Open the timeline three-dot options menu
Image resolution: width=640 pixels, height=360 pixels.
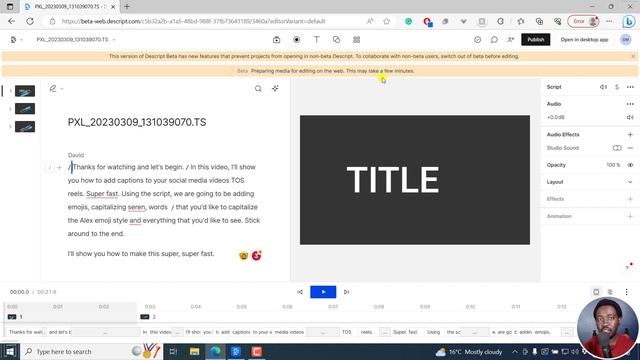point(627,292)
